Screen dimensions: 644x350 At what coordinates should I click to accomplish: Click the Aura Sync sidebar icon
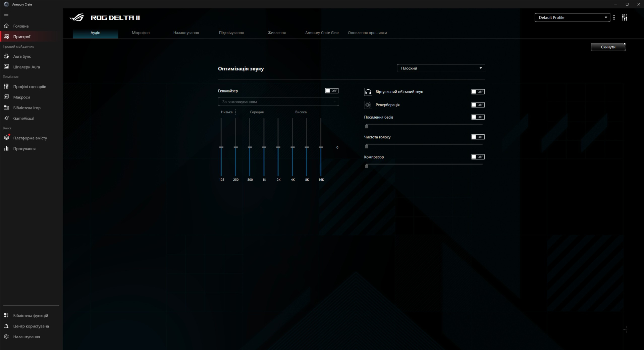[6, 56]
